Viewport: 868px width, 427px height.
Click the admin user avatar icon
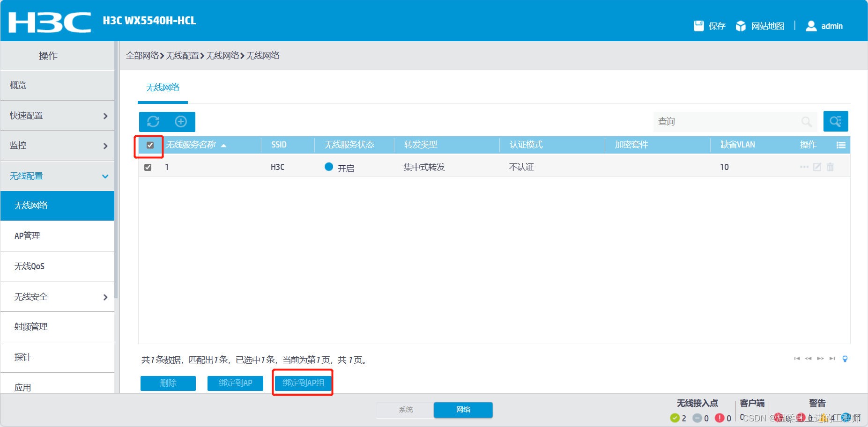click(811, 26)
